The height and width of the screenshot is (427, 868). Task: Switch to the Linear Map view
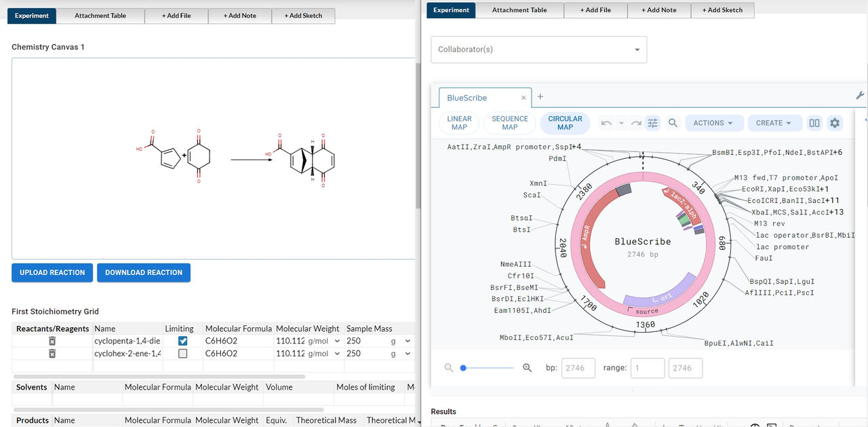(459, 123)
